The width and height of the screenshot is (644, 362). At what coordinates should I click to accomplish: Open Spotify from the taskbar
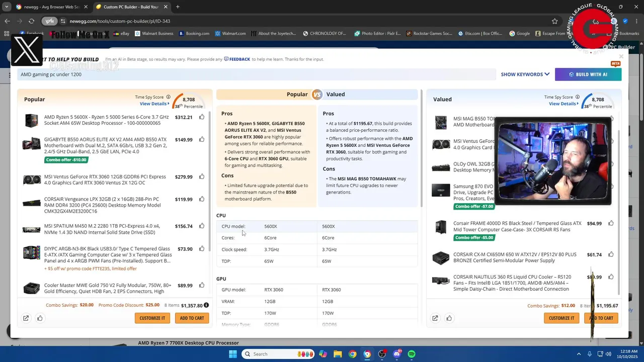click(x=411, y=354)
